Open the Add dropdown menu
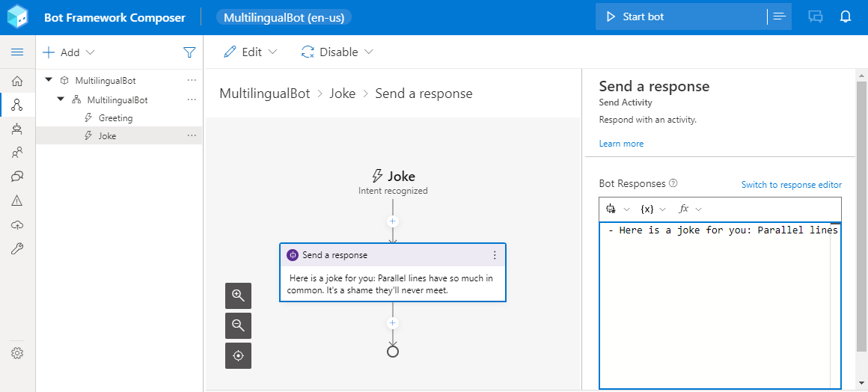The image size is (868, 392). click(69, 52)
